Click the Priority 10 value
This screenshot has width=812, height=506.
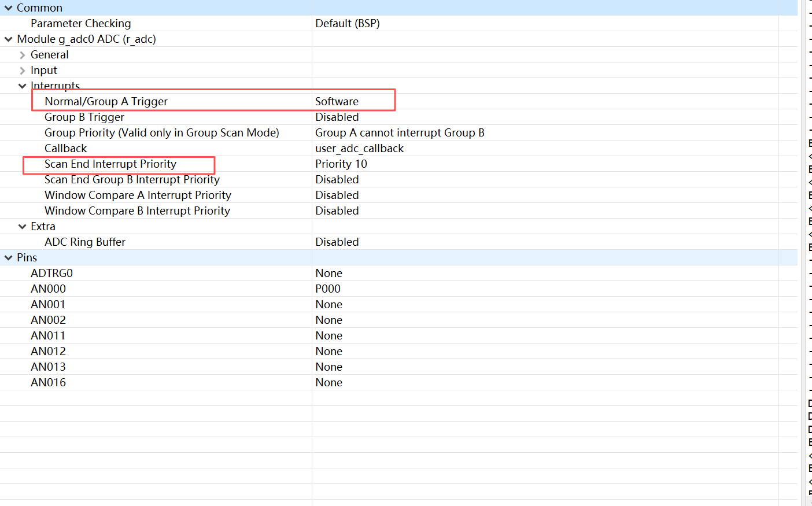(341, 164)
